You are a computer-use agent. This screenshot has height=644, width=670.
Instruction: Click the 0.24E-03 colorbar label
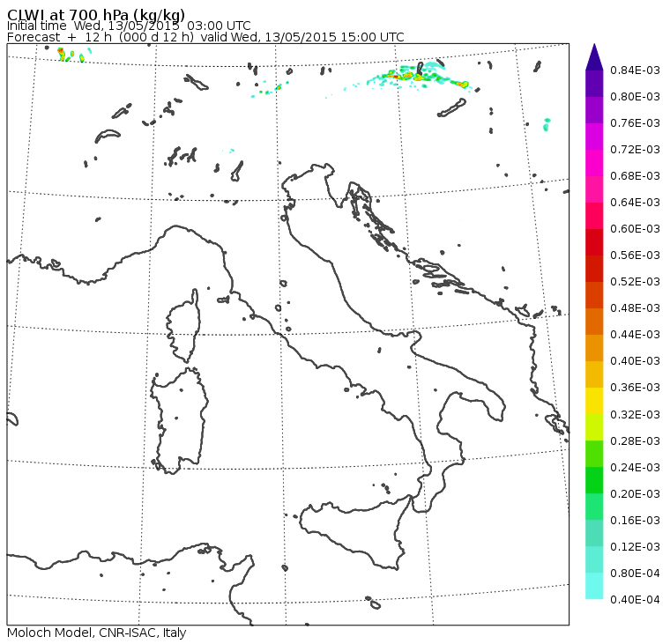click(x=635, y=468)
